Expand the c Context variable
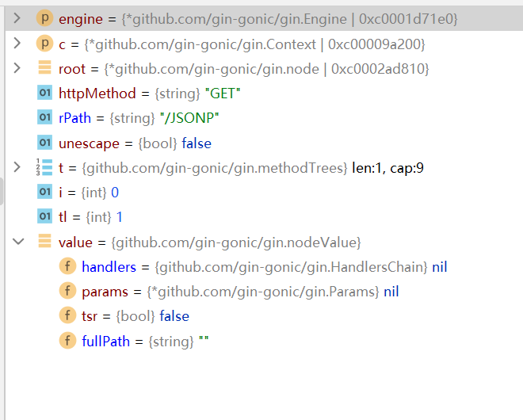Screen dimensions: 523x420 (x=17, y=44)
